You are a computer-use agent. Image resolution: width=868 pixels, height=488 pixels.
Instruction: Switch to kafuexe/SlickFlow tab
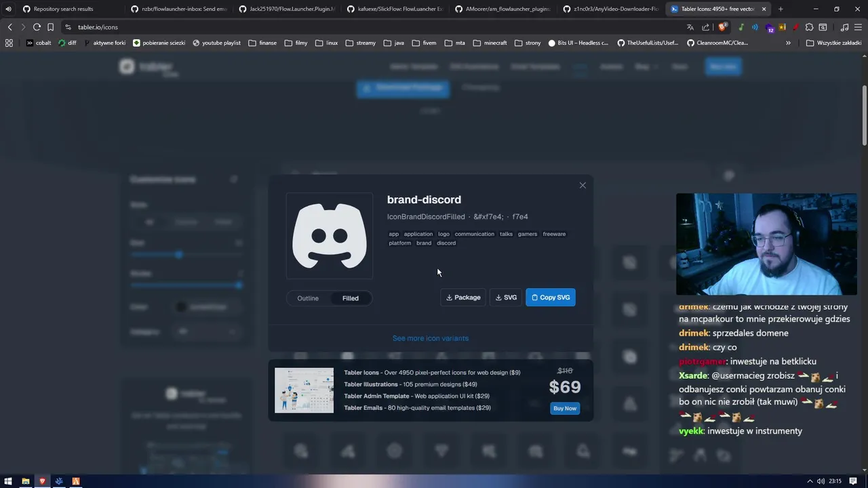coord(395,9)
